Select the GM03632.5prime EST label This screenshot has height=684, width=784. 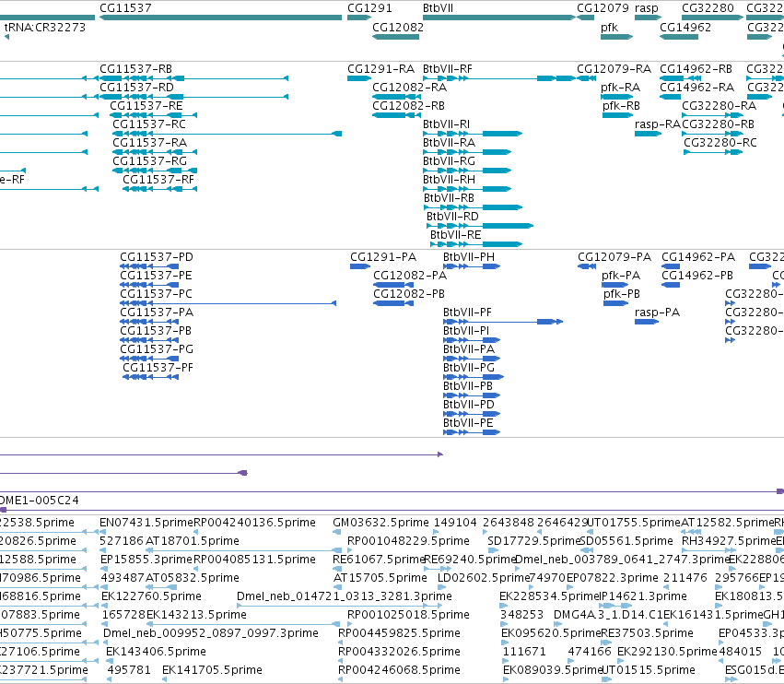(x=381, y=523)
